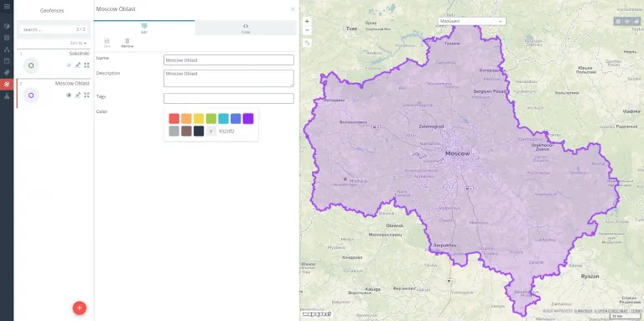Zoom in on the map
This screenshot has height=321, width=644.
pyautogui.click(x=307, y=21)
